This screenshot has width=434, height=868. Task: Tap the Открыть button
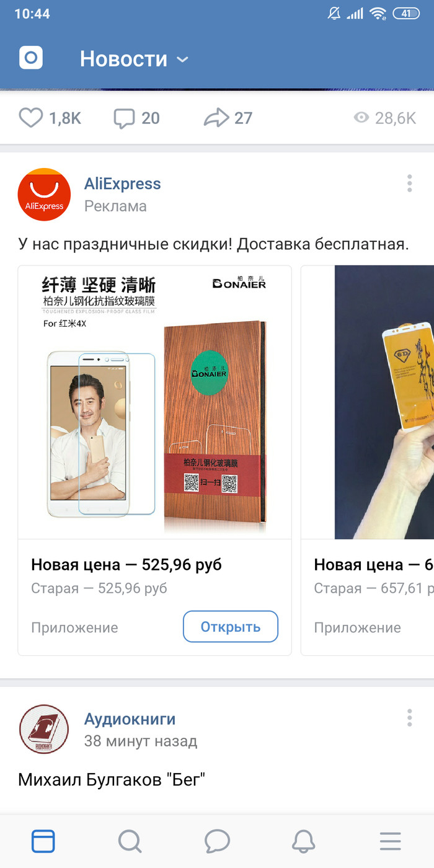[x=231, y=627]
